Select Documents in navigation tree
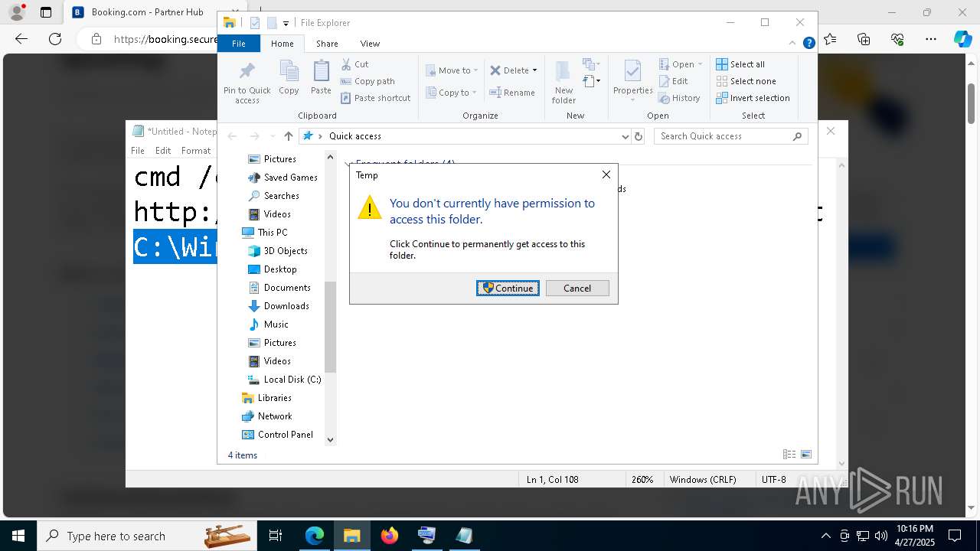This screenshot has width=980, height=551. tap(279, 288)
